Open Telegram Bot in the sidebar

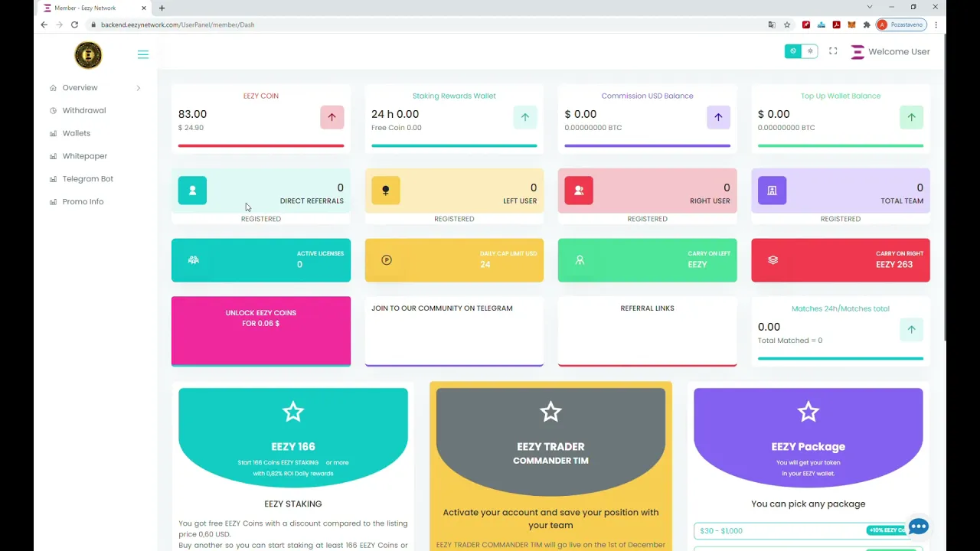[87, 179]
